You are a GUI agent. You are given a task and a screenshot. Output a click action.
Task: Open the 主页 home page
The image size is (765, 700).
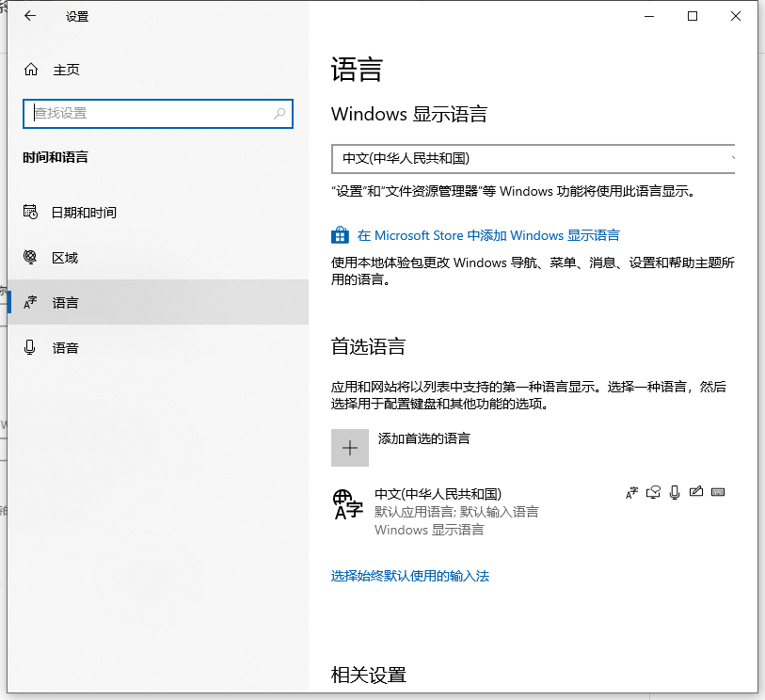[x=66, y=70]
